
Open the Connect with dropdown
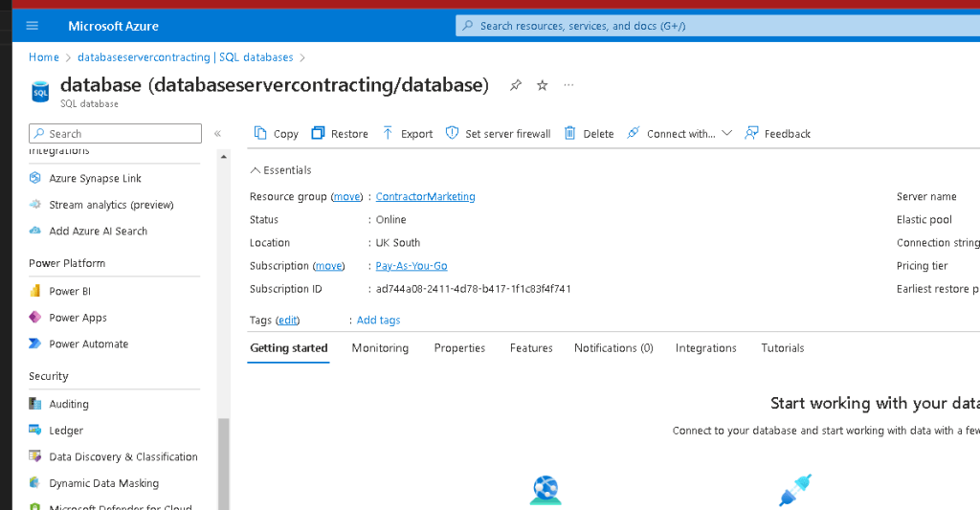pos(679,134)
